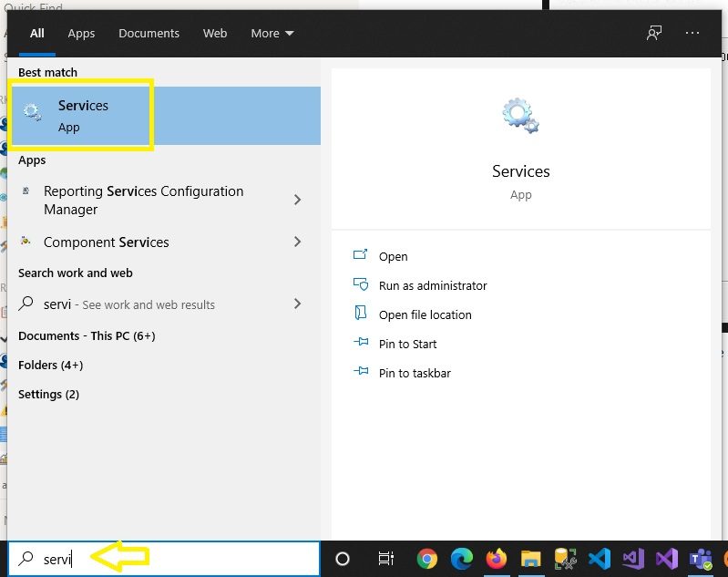
Task: Open the darker purple Visual Studio icon
Action: [667, 559]
